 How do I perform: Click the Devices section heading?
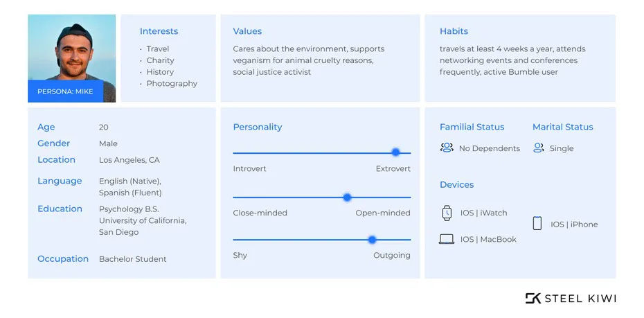(x=457, y=184)
